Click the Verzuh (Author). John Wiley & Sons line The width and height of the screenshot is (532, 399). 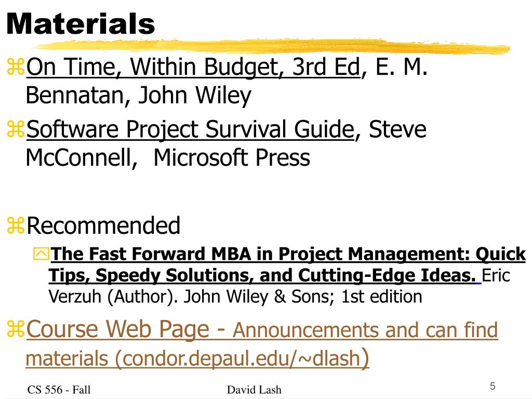(235, 297)
